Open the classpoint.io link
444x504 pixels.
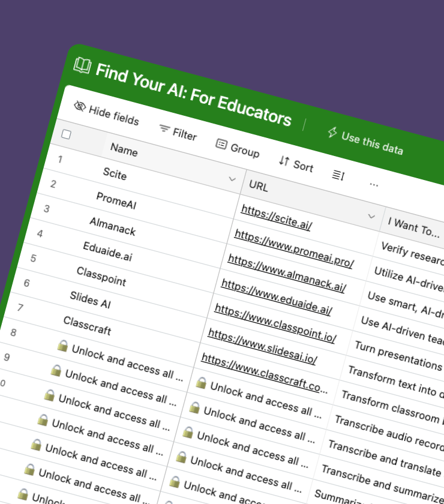click(275, 323)
